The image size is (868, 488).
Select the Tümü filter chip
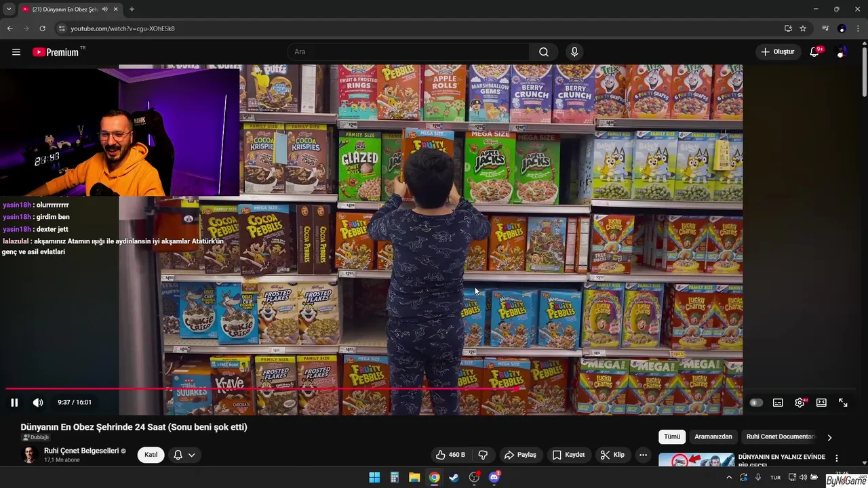(672, 436)
